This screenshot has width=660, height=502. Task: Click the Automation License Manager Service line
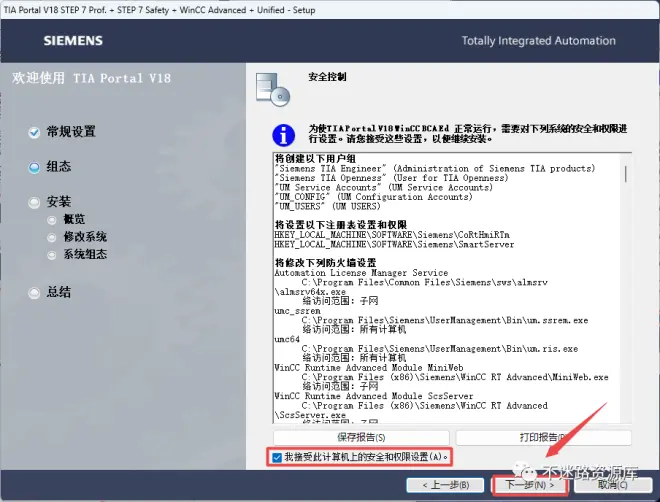tap(361, 273)
